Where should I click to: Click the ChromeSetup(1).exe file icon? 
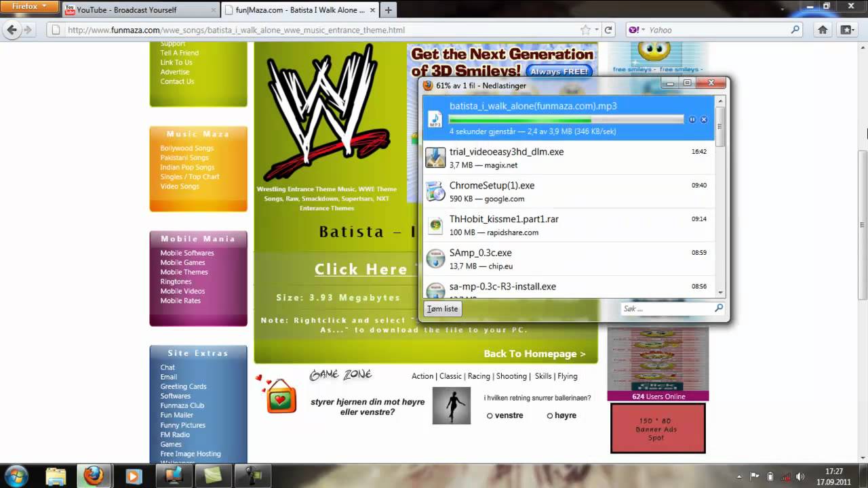(x=435, y=191)
